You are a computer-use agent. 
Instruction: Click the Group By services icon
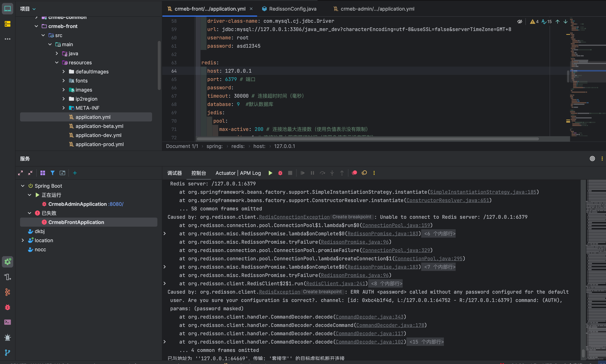(43, 173)
